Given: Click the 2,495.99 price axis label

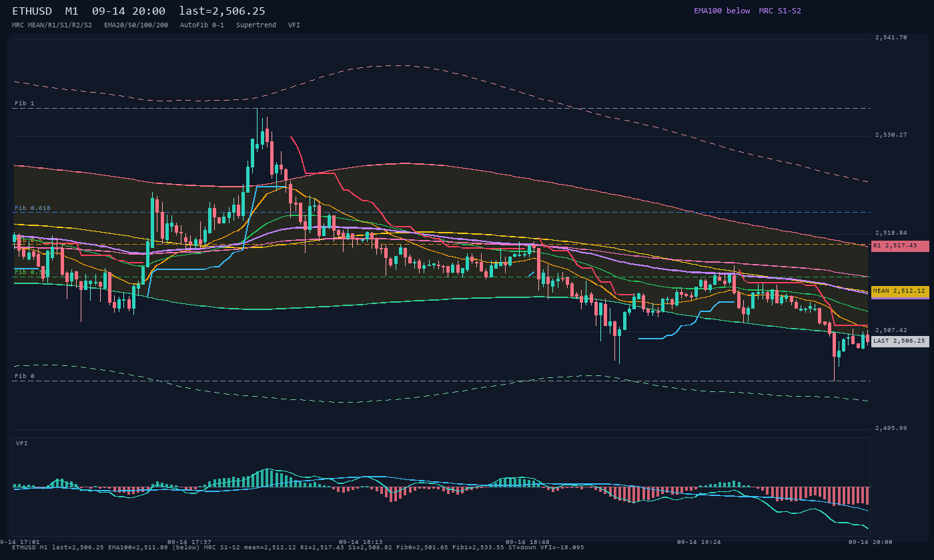Looking at the screenshot, I should coord(891,428).
